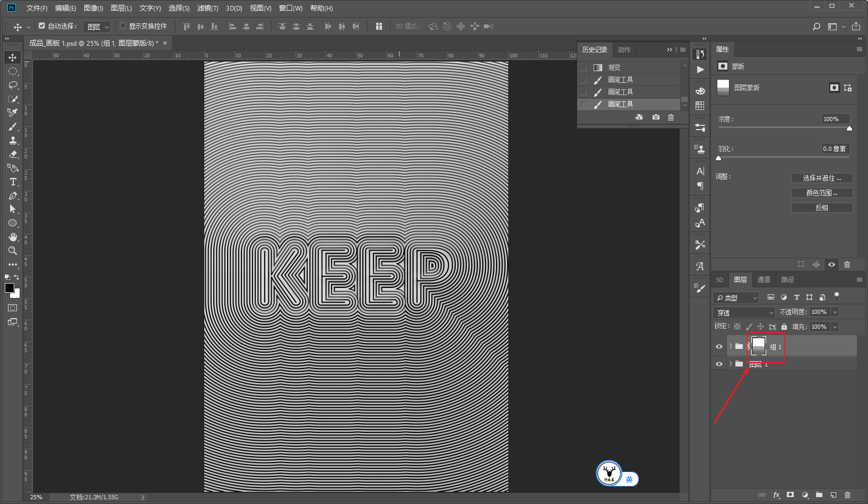The height and width of the screenshot is (504, 868).
Task: Expand the 组 1 group
Action: click(731, 346)
